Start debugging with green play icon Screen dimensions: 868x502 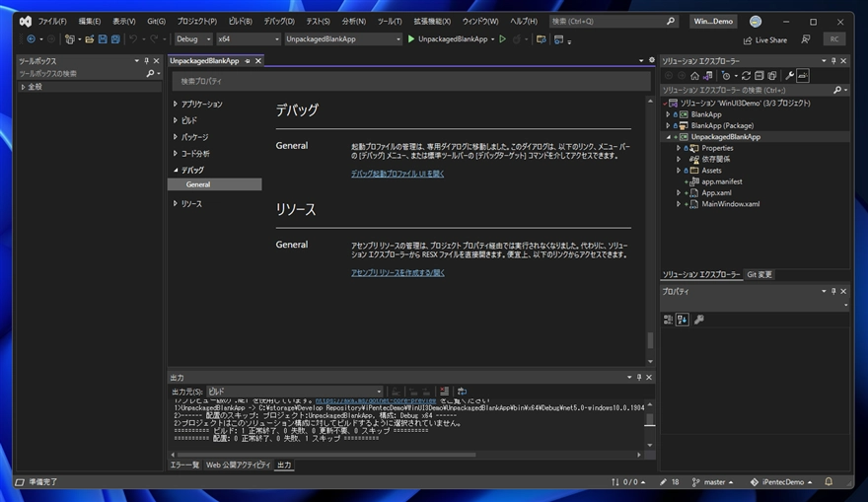410,38
